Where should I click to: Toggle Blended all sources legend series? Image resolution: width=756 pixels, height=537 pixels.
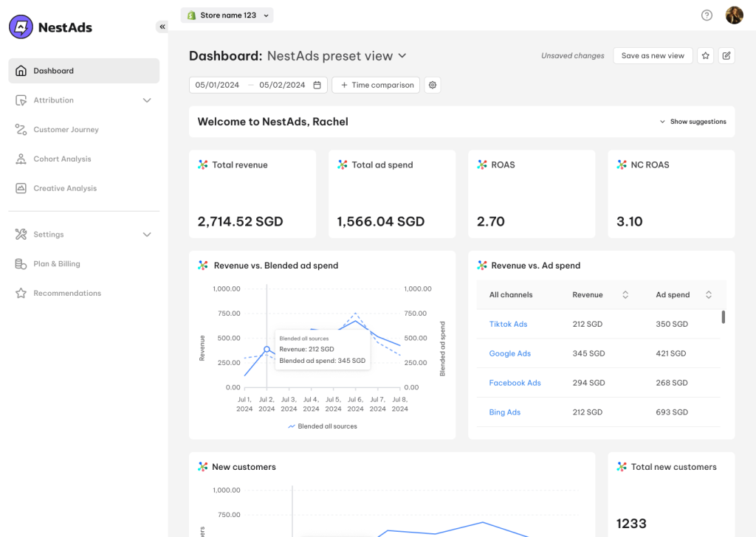(x=323, y=426)
